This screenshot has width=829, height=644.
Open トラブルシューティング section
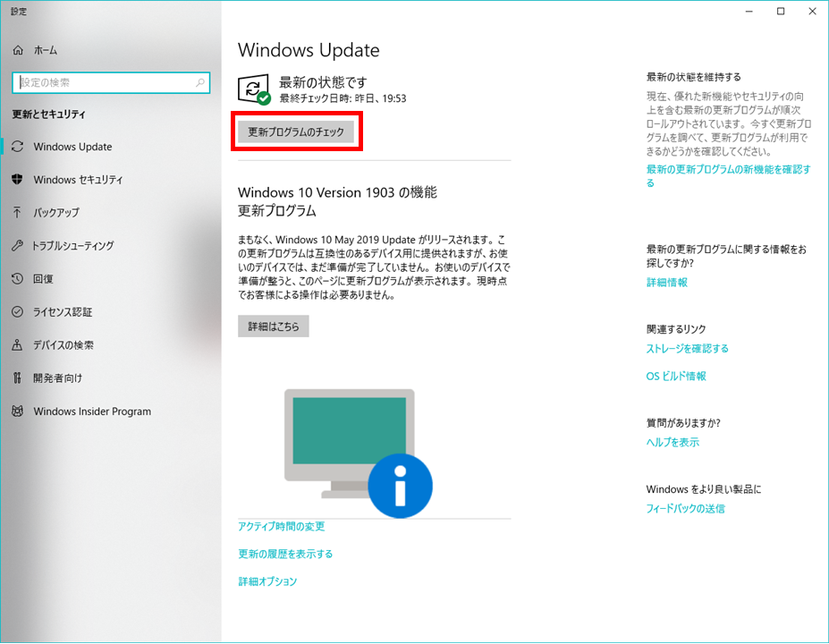73,245
